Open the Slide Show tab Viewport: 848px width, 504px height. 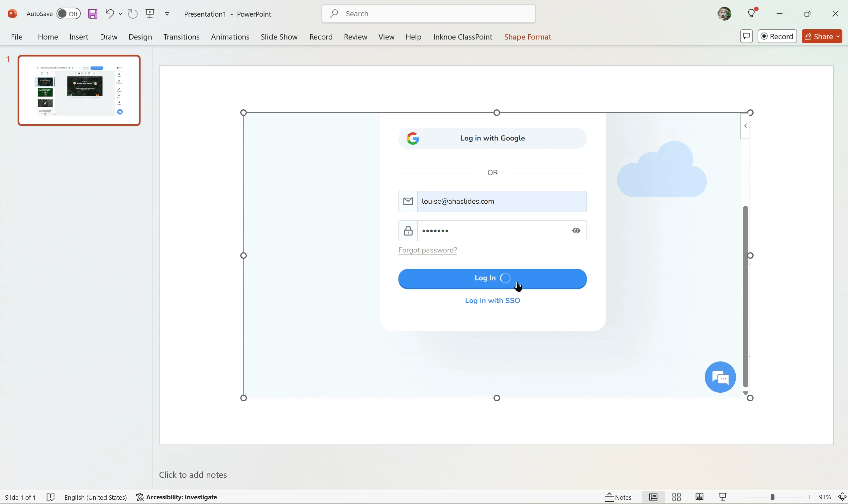[x=279, y=37]
